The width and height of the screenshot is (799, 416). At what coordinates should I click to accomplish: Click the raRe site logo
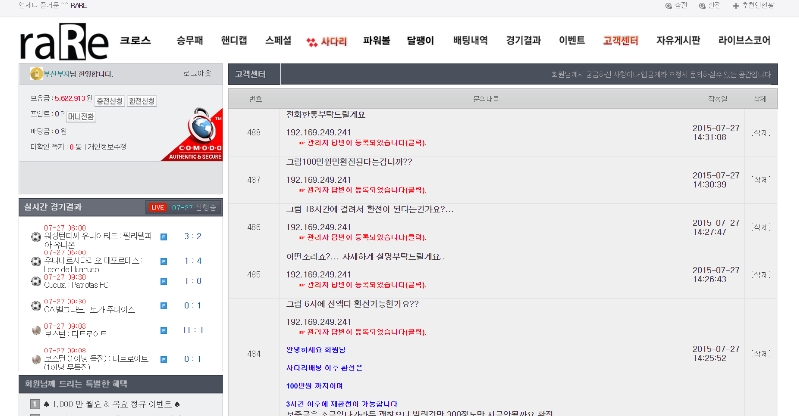click(64, 41)
